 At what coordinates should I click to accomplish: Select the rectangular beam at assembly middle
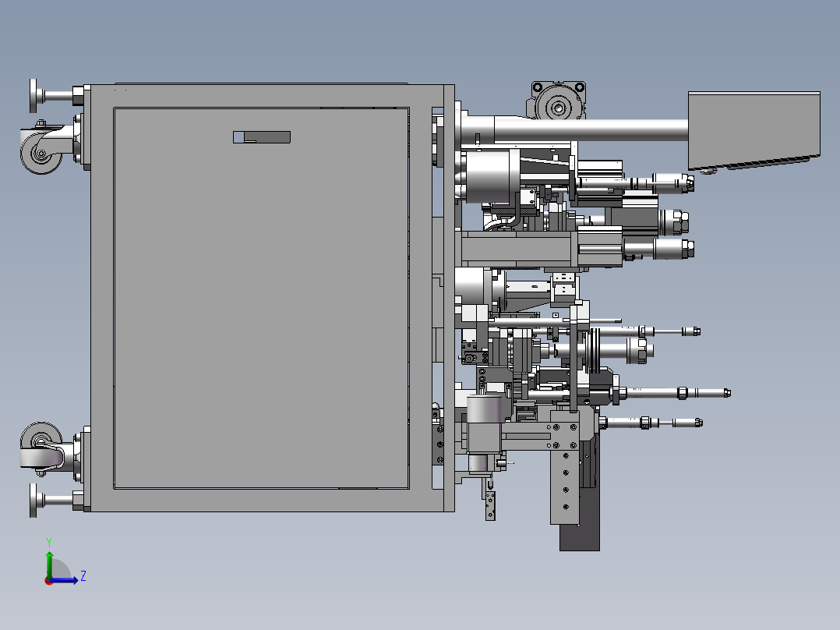click(517, 249)
